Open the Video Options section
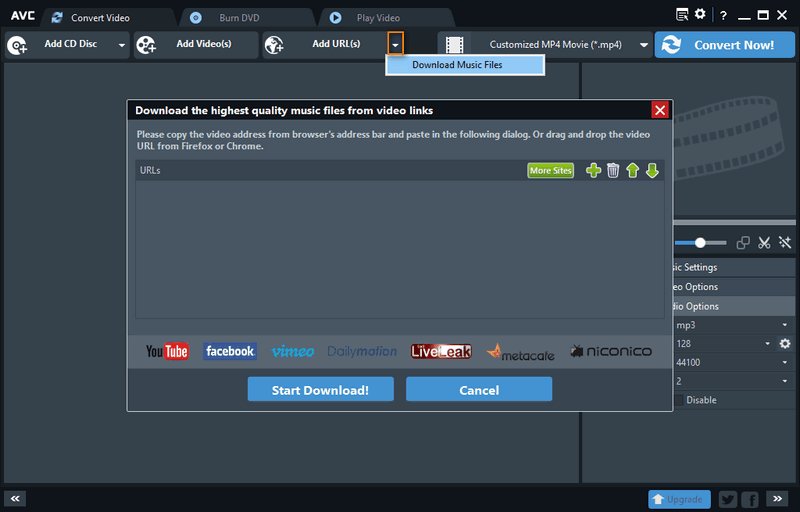800x512 pixels. click(734, 287)
